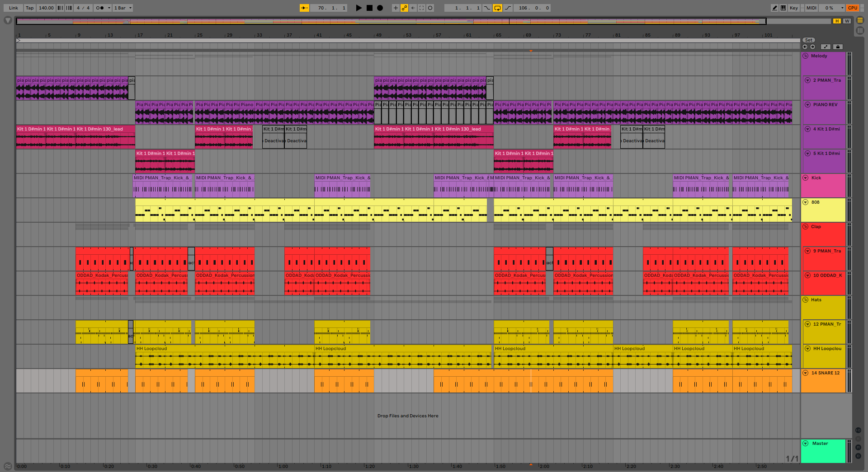Unfold the Master track
Viewport: 868px width, 472px height.
coord(806,444)
